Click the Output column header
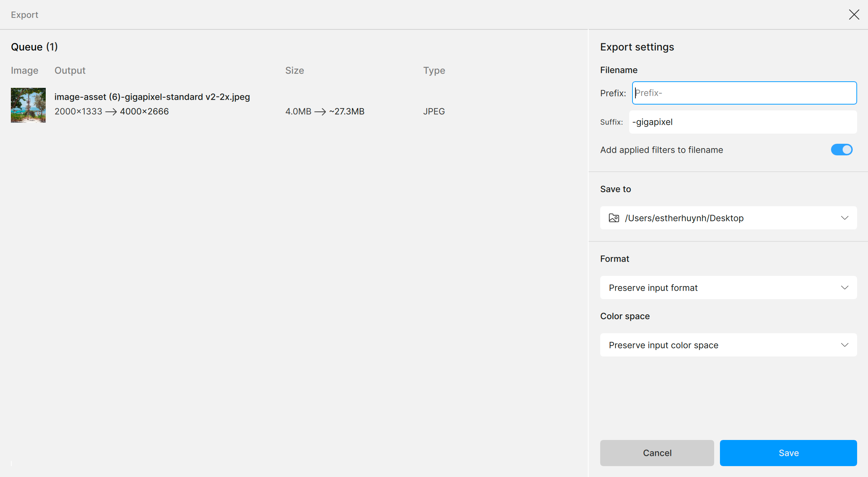The width and height of the screenshot is (868, 477). point(70,70)
